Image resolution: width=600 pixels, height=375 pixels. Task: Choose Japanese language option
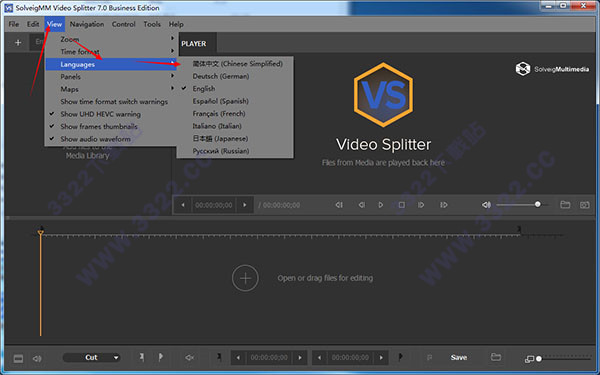(235, 139)
